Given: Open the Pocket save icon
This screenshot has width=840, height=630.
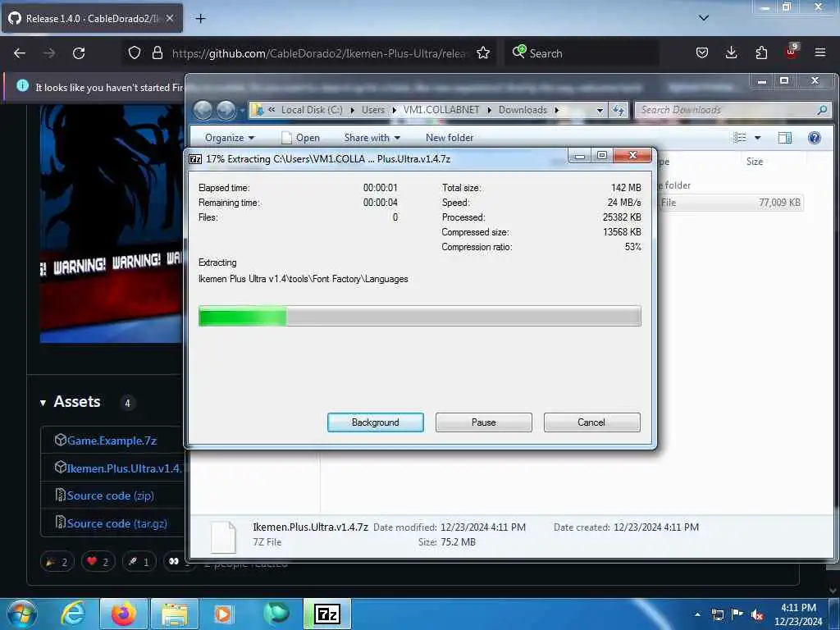Looking at the screenshot, I should pyautogui.click(x=702, y=53).
